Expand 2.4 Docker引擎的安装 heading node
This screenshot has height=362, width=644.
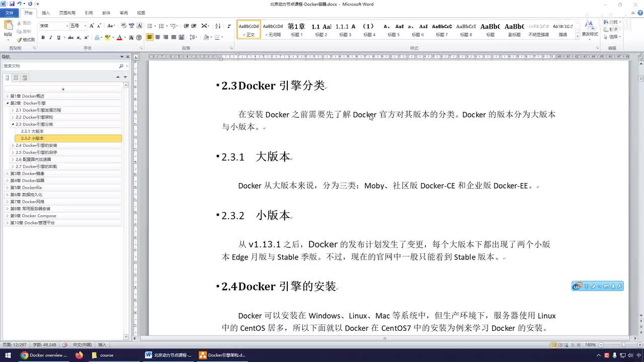[13, 145]
